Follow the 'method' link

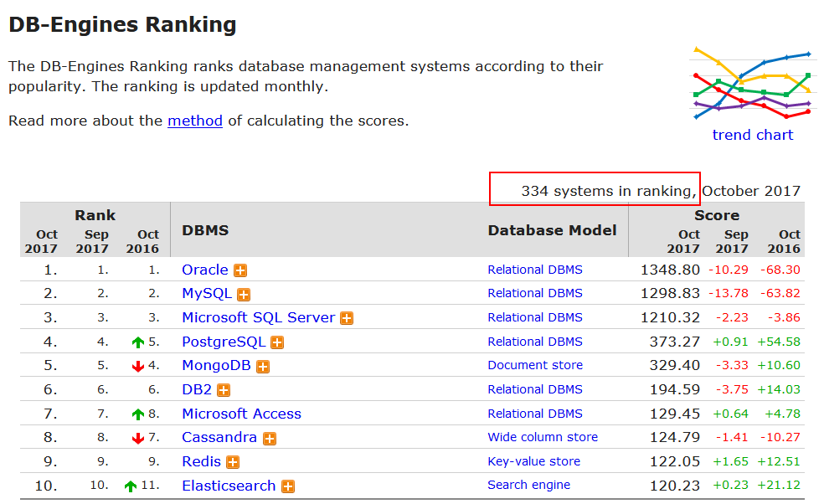click(195, 121)
